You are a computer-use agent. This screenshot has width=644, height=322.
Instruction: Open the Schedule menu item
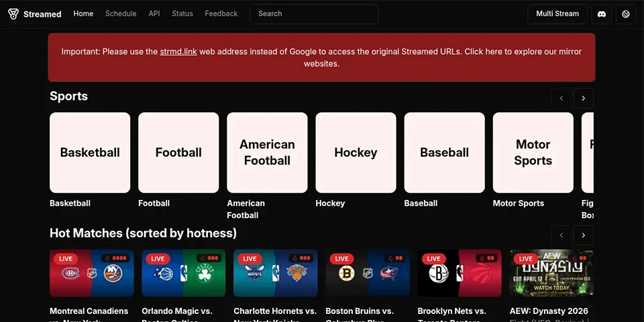[x=121, y=13]
